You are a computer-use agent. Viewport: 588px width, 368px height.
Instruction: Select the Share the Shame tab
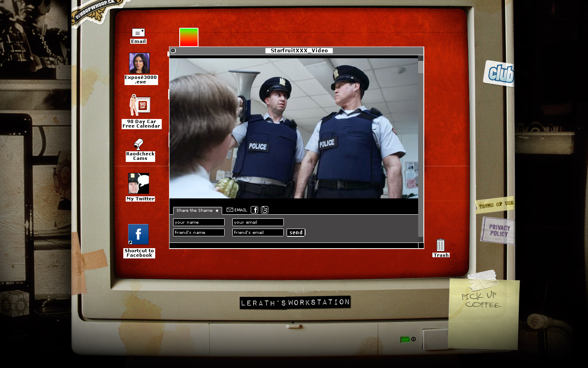[x=197, y=211]
